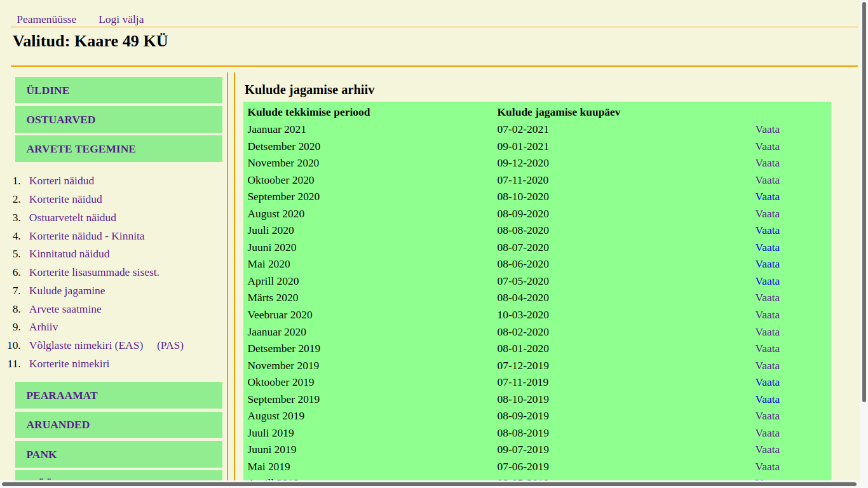The width and height of the screenshot is (868, 488).
Task: Expand the ÜLDINE menu section
Action: point(48,90)
